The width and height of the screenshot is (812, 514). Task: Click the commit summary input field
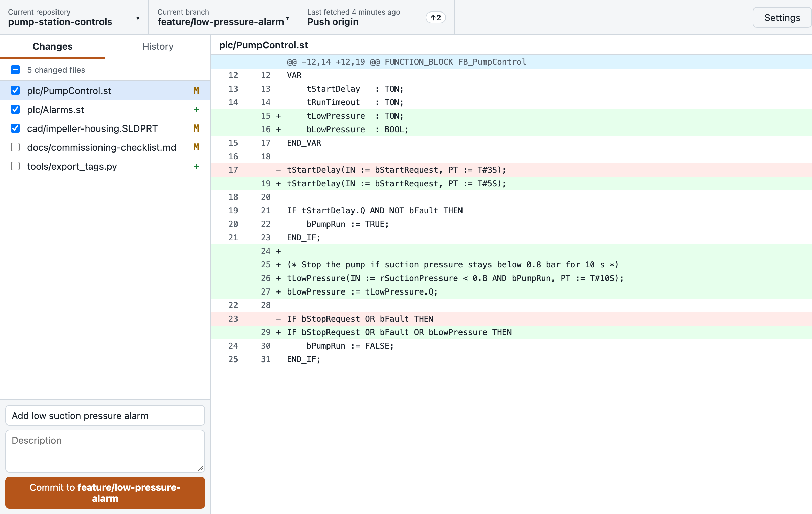[x=105, y=416]
